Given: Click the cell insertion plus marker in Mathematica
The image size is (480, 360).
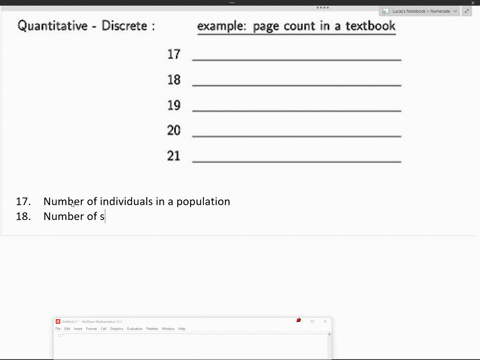Looking at the screenshot, I should pos(60,335).
